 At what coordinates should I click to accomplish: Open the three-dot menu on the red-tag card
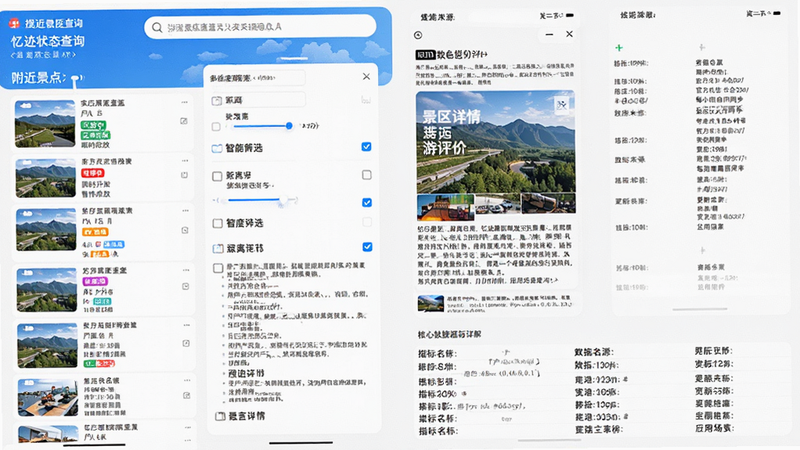185,161
